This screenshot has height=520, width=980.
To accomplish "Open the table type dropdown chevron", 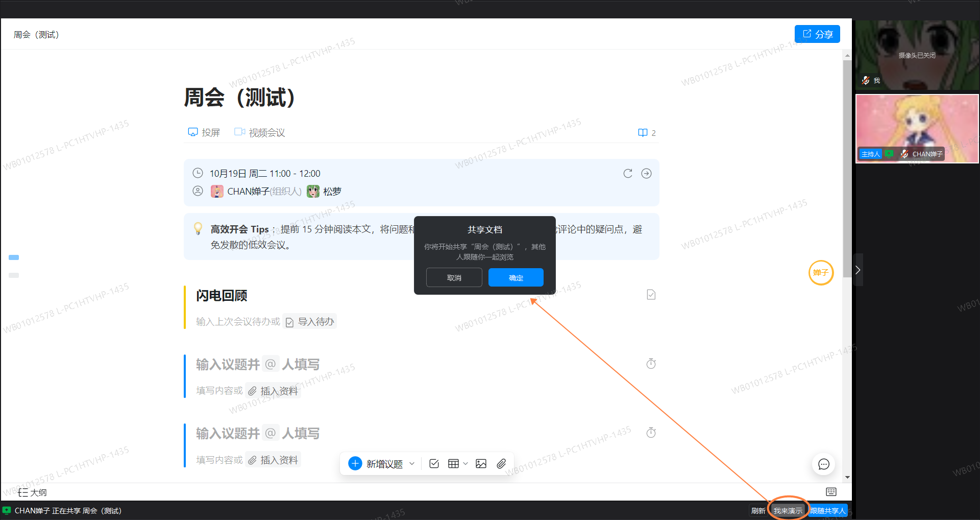I will tap(465, 463).
